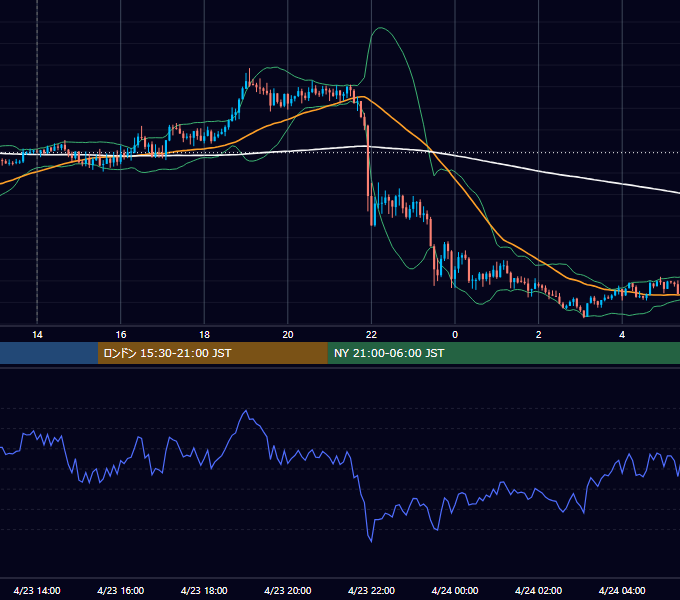Click the 4/23 18:00 date label
This screenshot has width=680, height=600.
tap(204, 590)
